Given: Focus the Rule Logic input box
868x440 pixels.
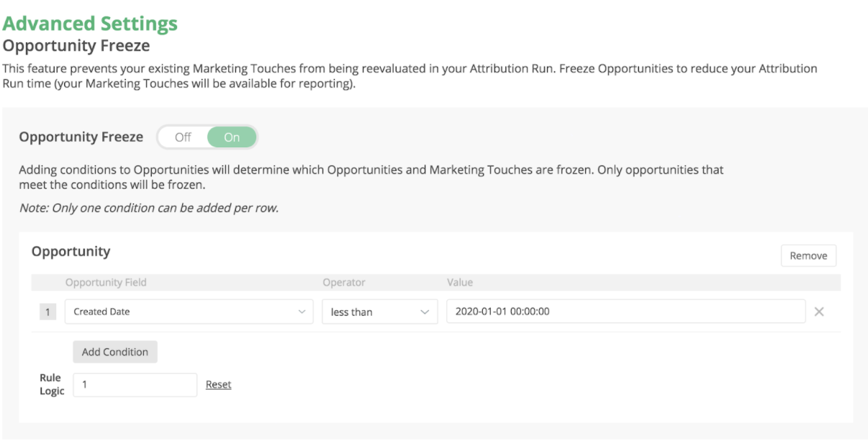Looking at the screenshot, I should (x=135, y=385).
